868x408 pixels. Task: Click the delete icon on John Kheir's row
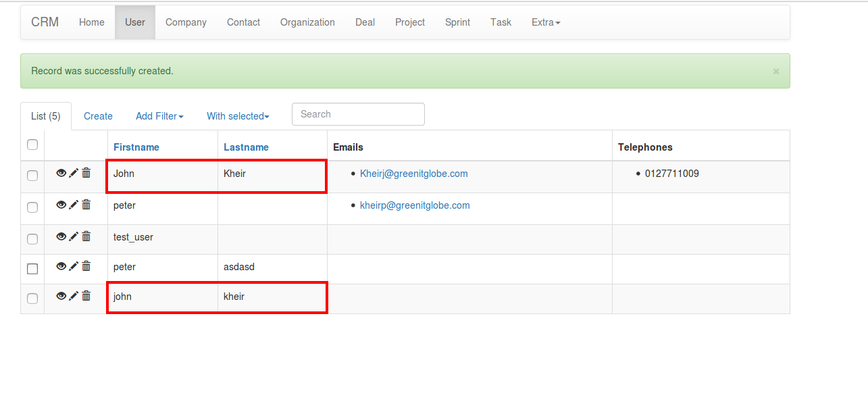click(86, 173)
